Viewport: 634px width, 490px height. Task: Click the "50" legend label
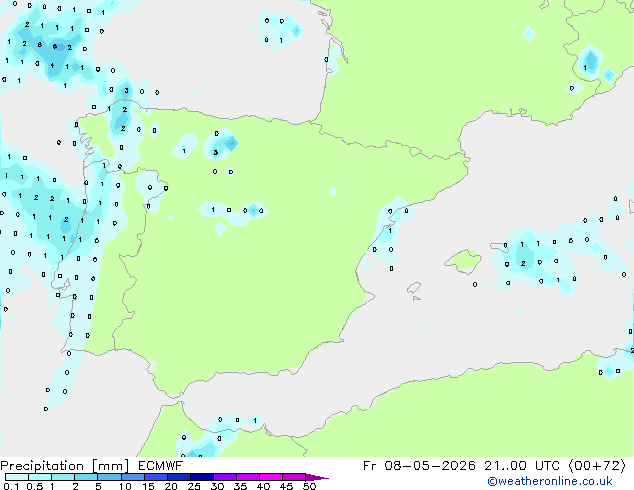[309, 486]
